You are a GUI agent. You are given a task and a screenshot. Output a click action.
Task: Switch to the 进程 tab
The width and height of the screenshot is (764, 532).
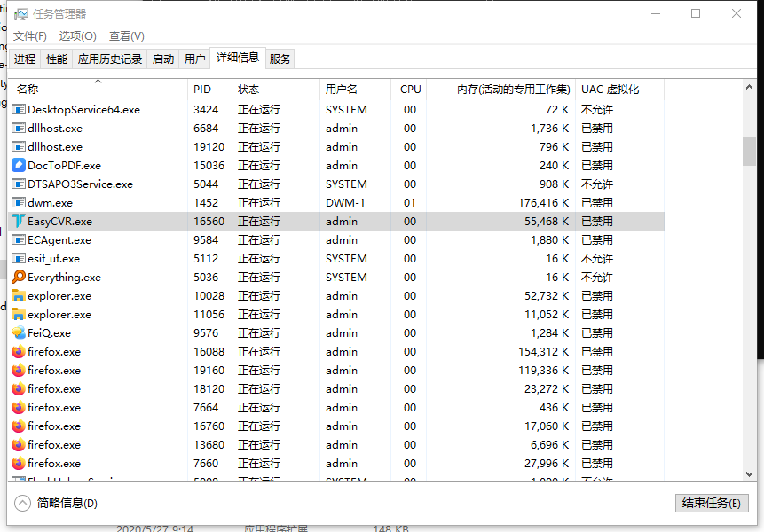click(25, 59)
